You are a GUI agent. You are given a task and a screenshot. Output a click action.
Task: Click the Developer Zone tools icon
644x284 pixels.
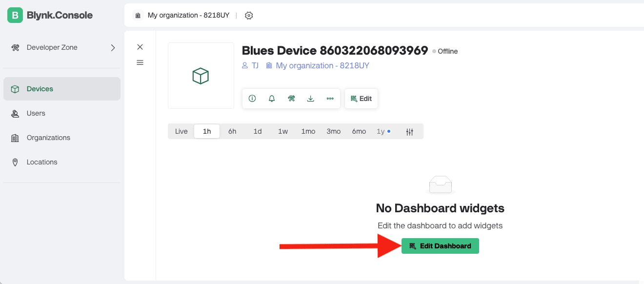point(15,48)
